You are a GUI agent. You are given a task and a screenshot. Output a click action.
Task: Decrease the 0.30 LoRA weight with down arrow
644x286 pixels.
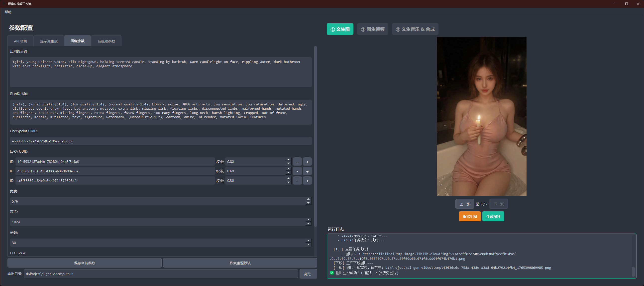click(x=289, y=183)
